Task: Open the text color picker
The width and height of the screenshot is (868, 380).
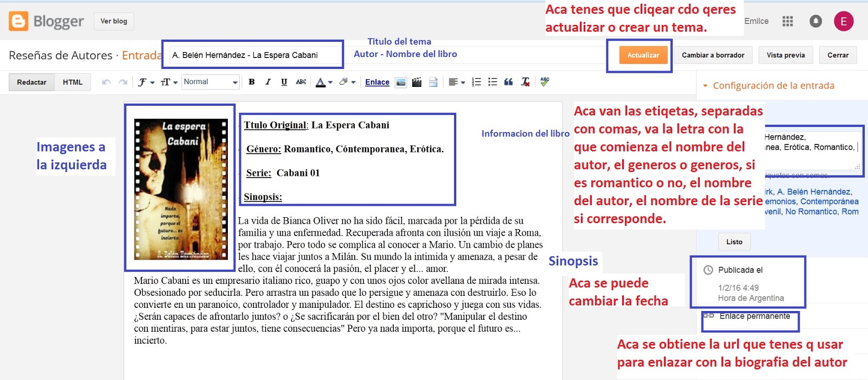Action: 324,82
